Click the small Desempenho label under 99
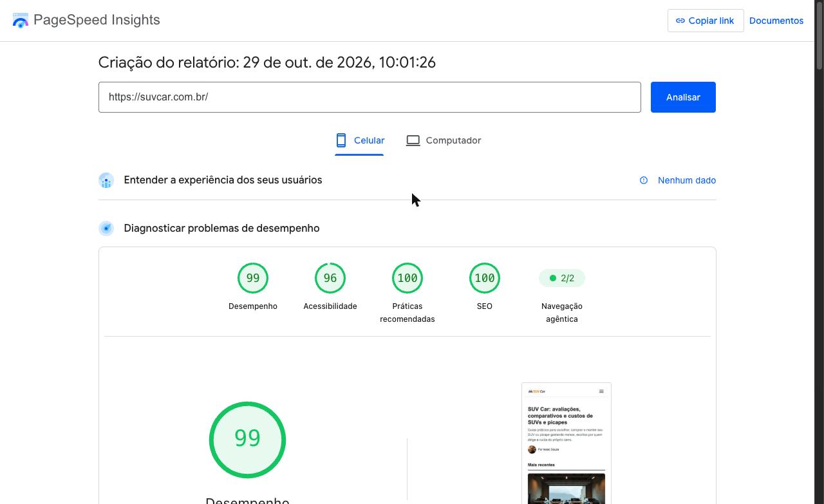 pyautogui.click(x=253, y=306)
